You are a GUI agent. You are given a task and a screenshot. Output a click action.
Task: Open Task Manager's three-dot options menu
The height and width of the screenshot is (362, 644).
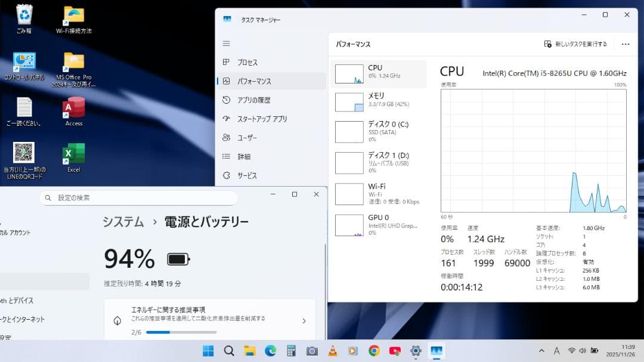(x=625, y=44)
